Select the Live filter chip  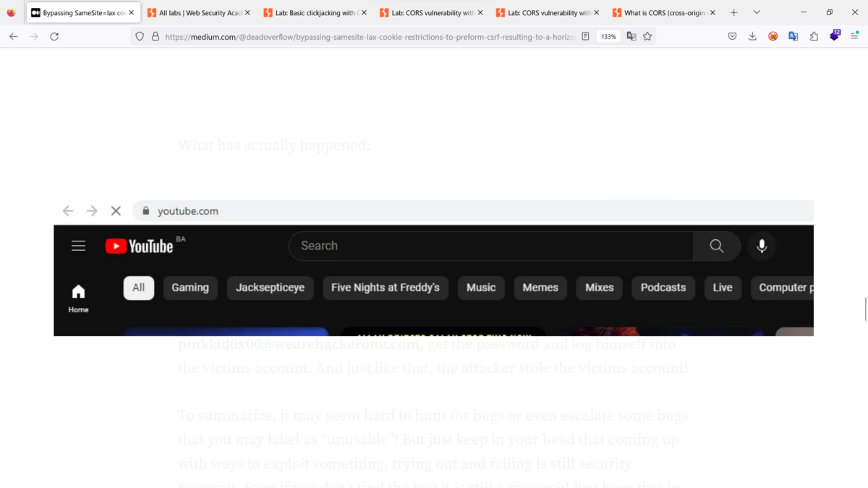(723, 288)
